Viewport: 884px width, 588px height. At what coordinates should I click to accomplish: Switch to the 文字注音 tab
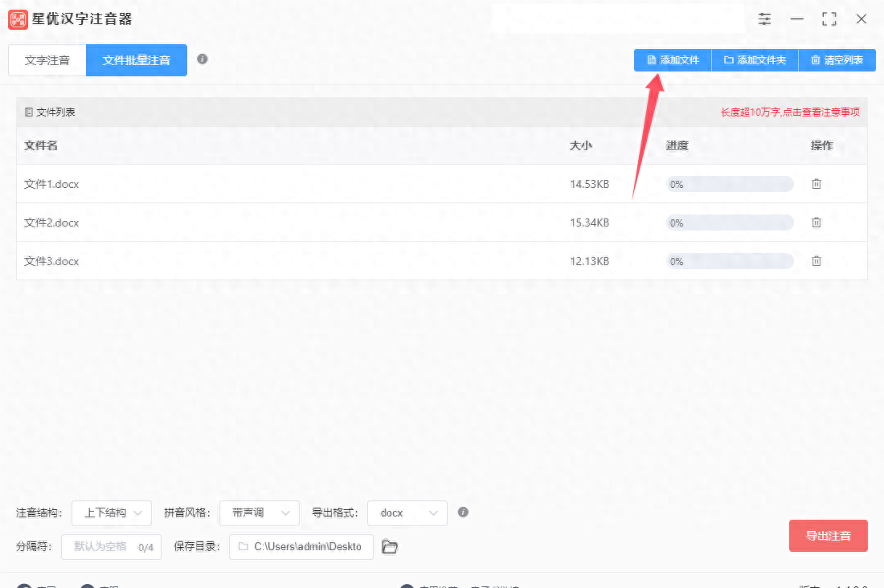point(46,59)
